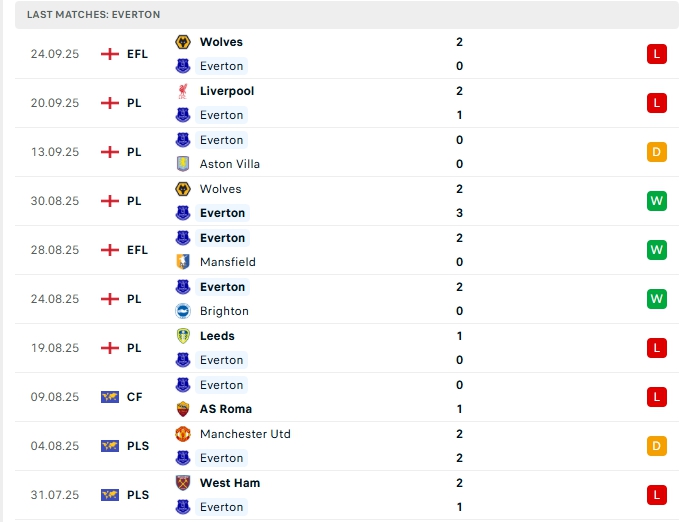689x522 pixels.
Task: Click the Aston Villa club crest
Action: tap(183, 164)
